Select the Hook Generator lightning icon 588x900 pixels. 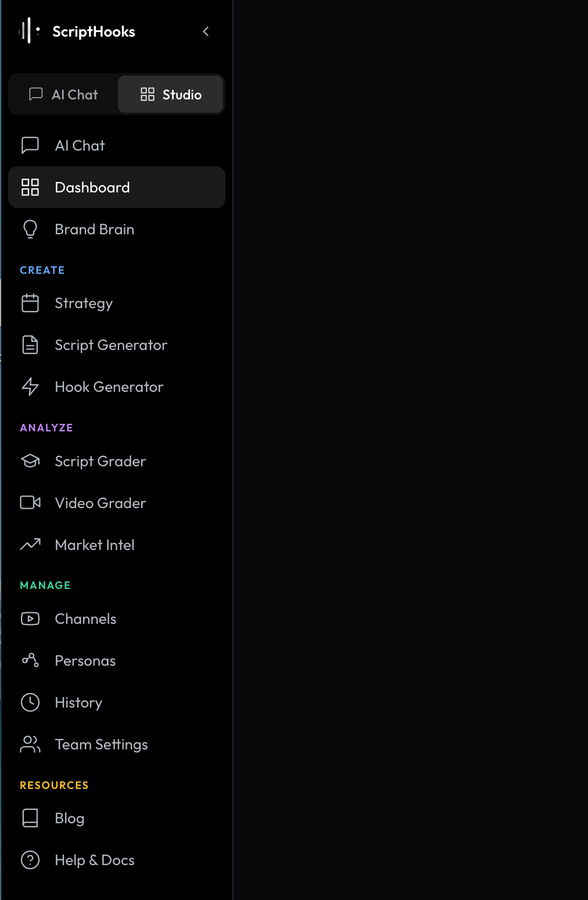[30, 387]
